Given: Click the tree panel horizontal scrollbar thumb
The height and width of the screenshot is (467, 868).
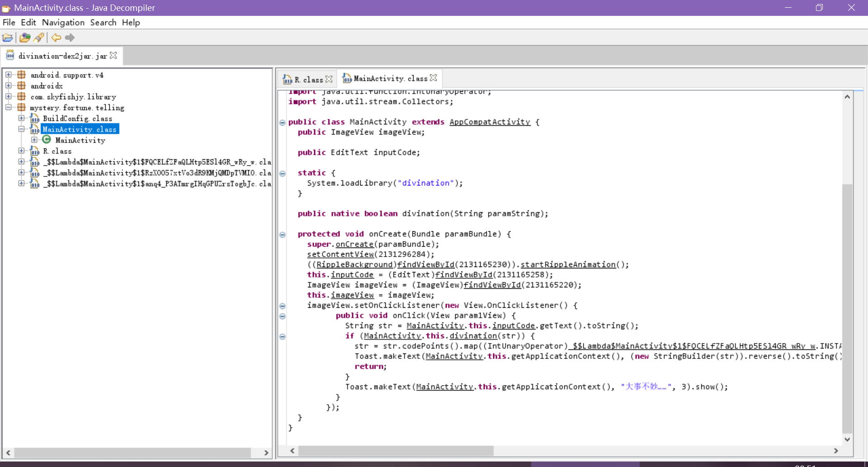Looking at the screenshot, I should point(132,453).
